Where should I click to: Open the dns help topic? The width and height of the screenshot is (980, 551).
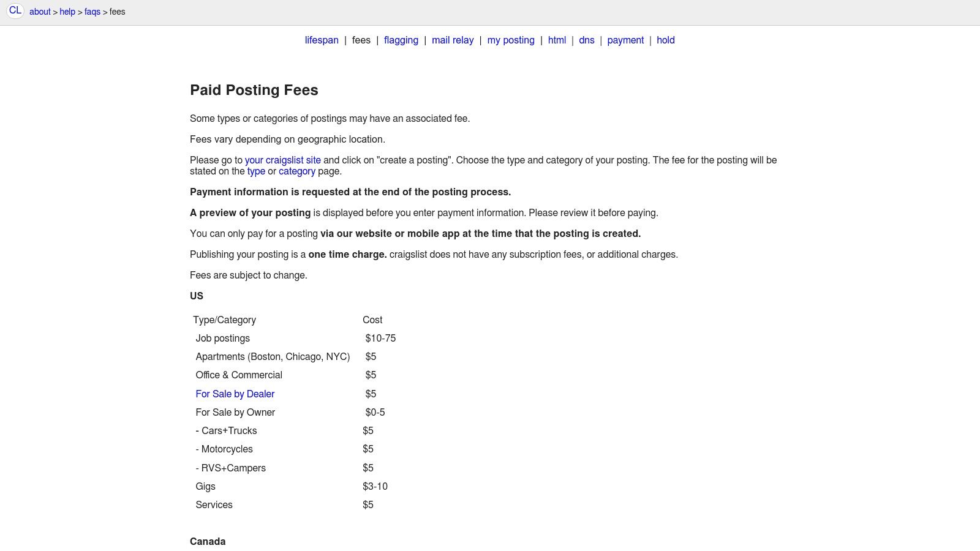pyautogui.click(x=586, y=40)
